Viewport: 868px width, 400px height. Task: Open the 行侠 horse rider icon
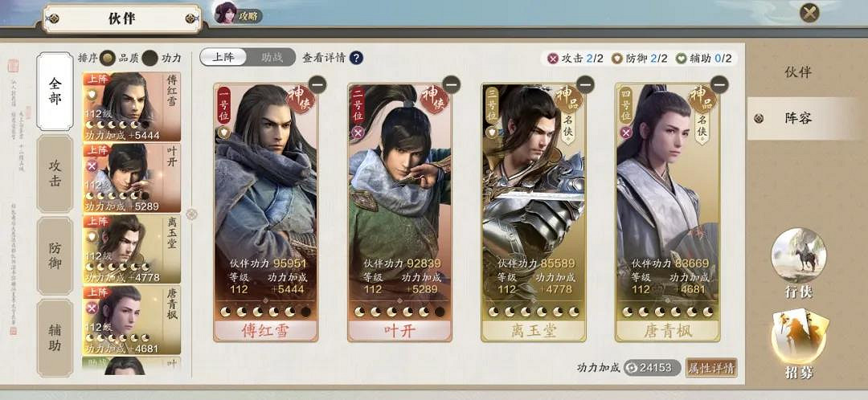click(798, 255)
